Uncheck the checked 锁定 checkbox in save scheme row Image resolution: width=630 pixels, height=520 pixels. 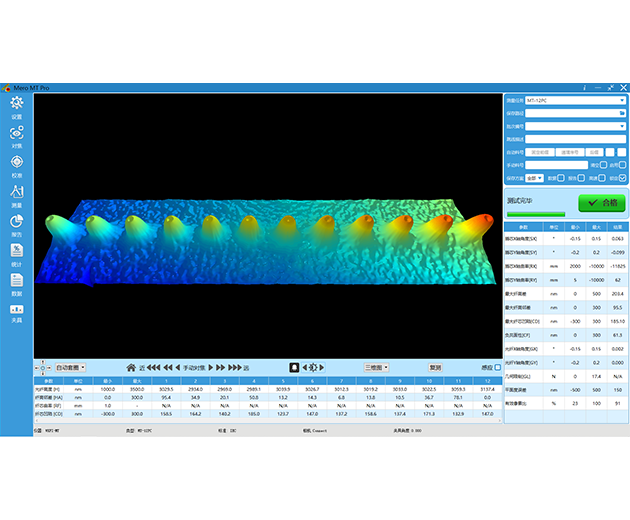click(622, 178)
